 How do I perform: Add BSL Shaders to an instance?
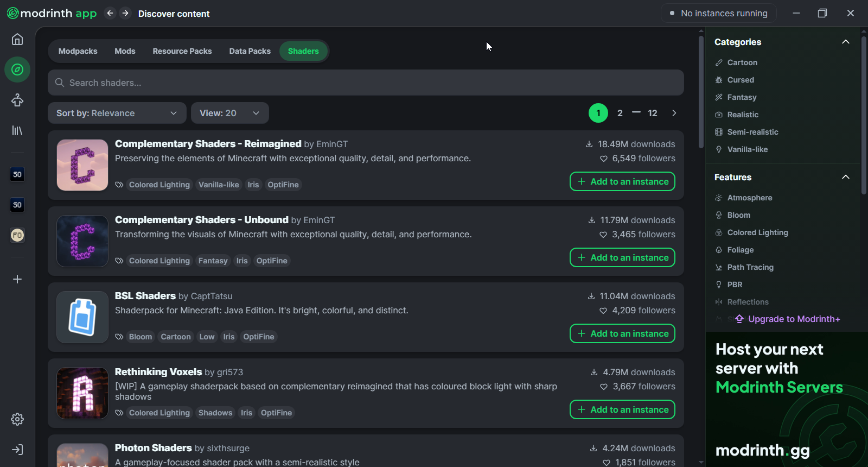622,333
